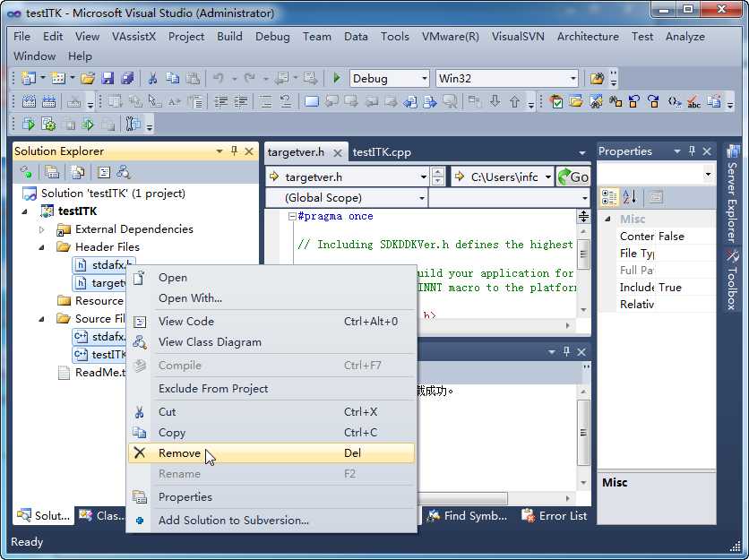The image size is (749, 560).
Task: Click the Properties Categorized view icon
Action: coord(609,197)
